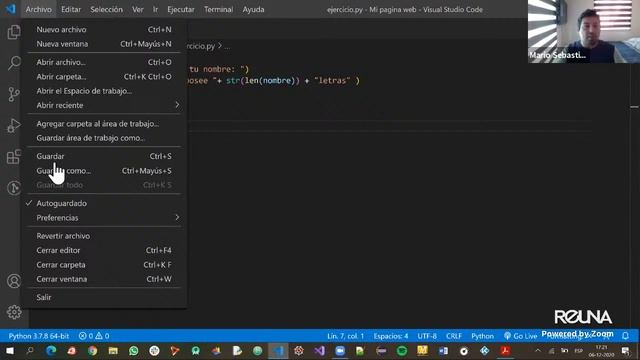Open the Terminal menu

pos(218,9)
